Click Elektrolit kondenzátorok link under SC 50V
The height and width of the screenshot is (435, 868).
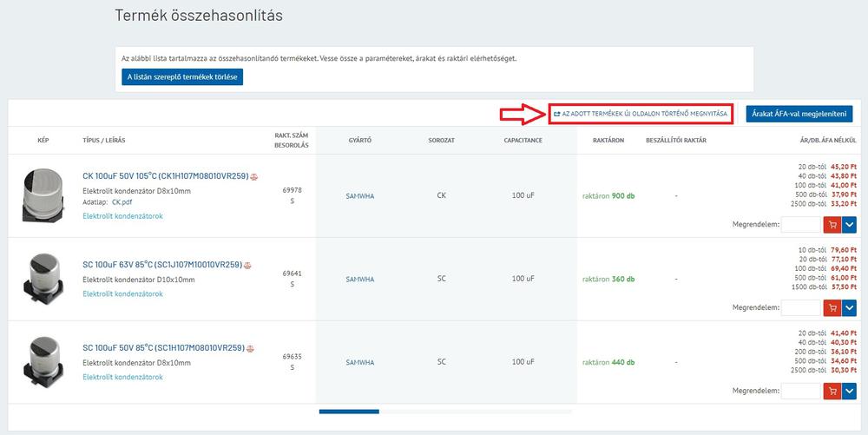122,377
